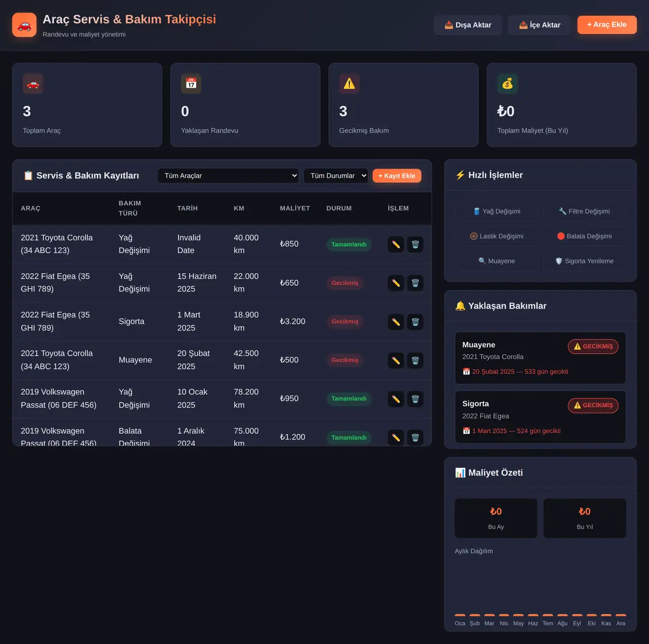Edit the Fiat Egea Sigorta record
Image resolution: width=649 pixels, height=644 pixels.
pos(396,322)
